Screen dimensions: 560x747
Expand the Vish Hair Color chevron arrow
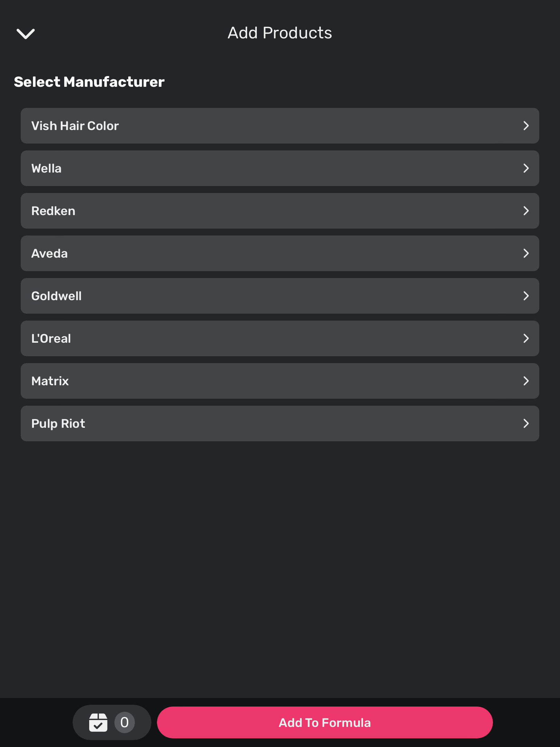(526, 126)
